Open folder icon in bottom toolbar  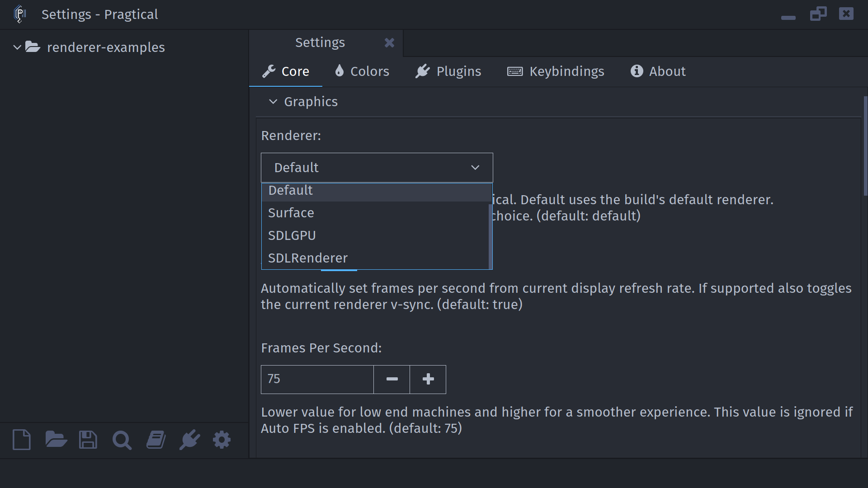point(56,439)
